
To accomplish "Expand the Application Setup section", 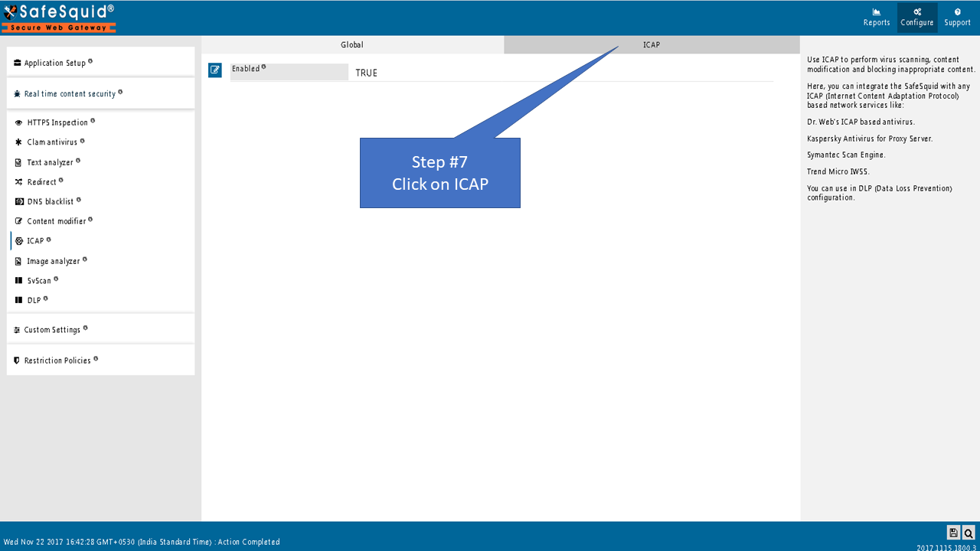I will pyautogui.click(x=54, y=63).
